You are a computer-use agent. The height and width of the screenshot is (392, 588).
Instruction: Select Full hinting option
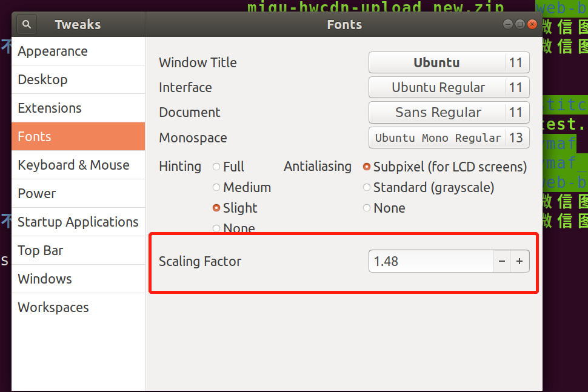pos(216,167)
